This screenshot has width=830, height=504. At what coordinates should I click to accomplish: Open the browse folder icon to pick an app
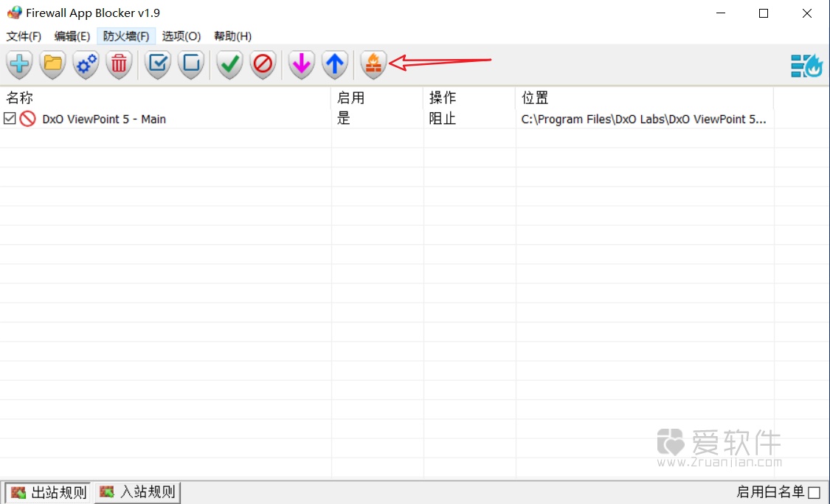(x=52, y=65)
